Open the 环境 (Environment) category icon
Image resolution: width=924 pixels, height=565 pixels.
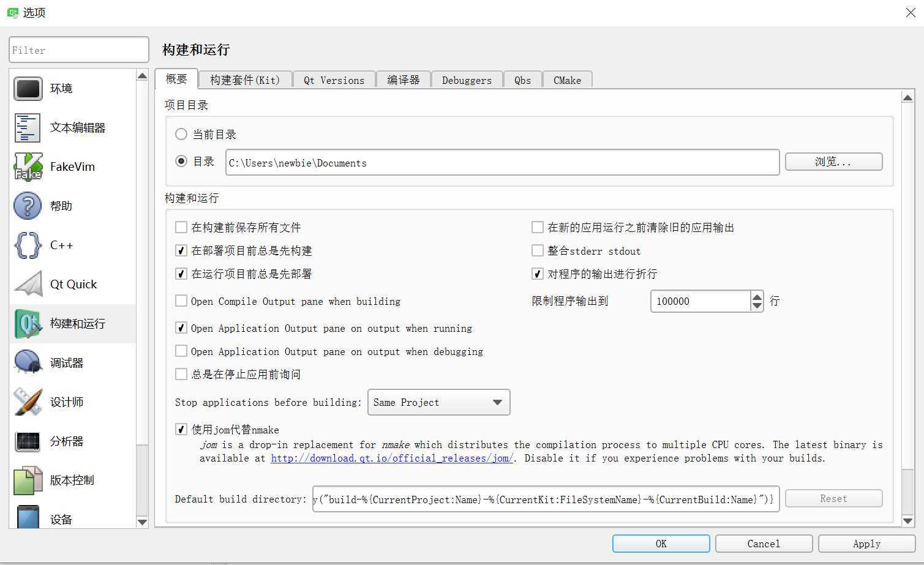28,89
